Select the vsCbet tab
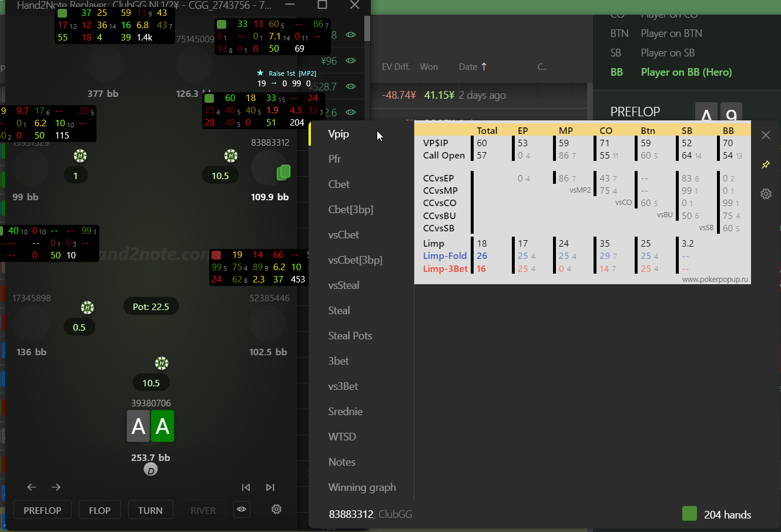781x532 pixels. coord(344,235)
